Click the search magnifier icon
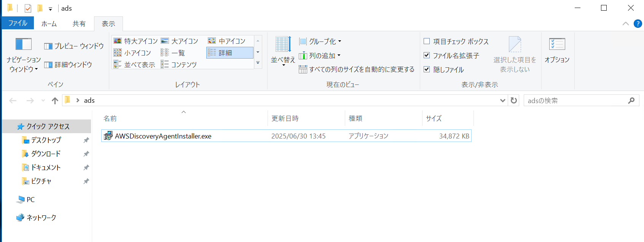644x242 pixels. coord(631,100)
